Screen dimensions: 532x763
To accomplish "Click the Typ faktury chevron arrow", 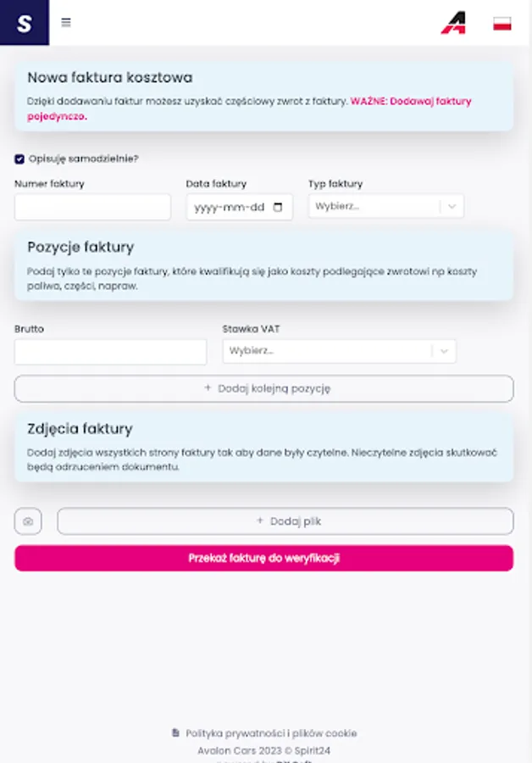I will (452, 206).
